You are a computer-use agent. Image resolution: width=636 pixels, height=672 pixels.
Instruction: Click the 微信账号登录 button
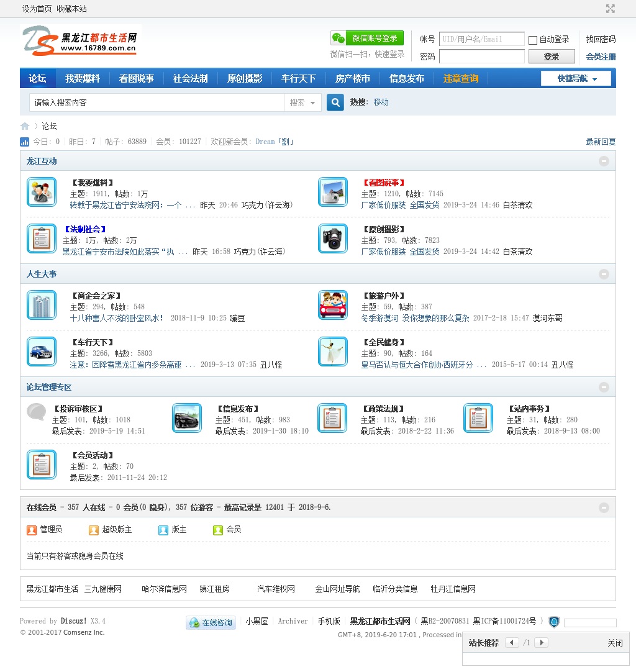(x=367, y=39)
